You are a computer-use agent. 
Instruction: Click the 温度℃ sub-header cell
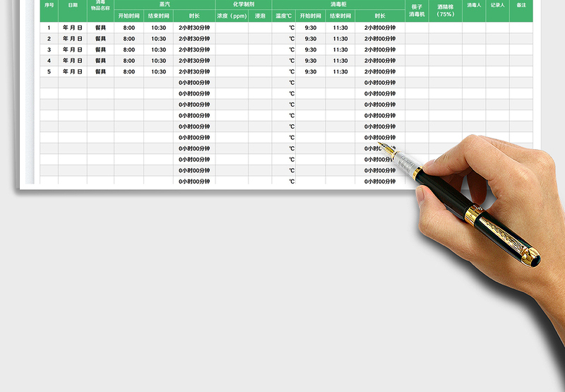pyautogui.click(x=284, y=16)
